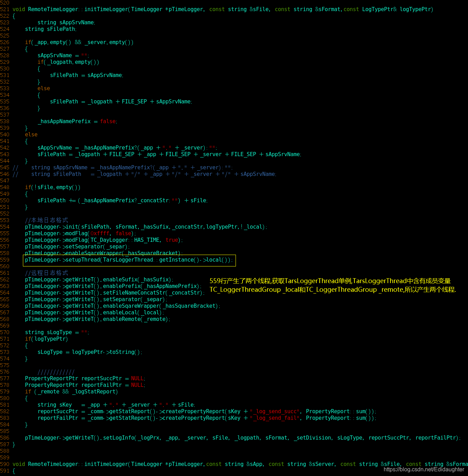The width and height of the screenshot is (468, 476).
Task: Click line number 559
Action: (x=5, y=260)
